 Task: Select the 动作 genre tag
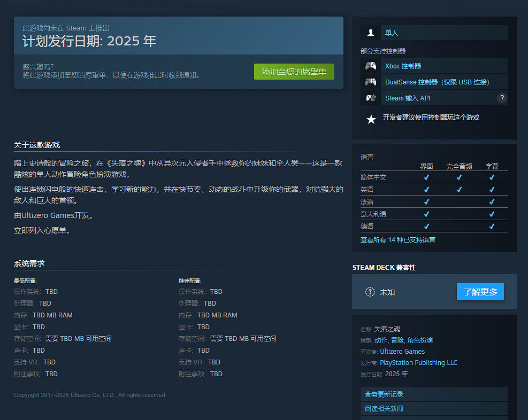[380, 340]
